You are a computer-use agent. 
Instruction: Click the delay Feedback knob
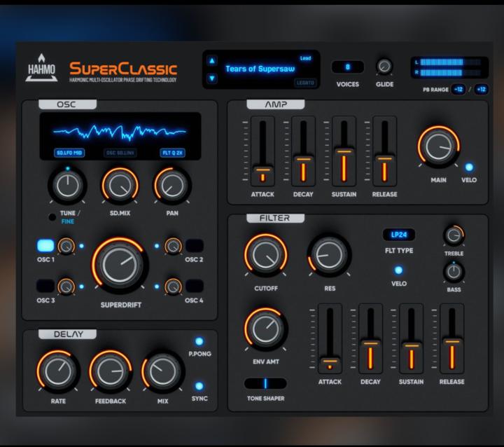pyautogui.click(x=111, y=371)
